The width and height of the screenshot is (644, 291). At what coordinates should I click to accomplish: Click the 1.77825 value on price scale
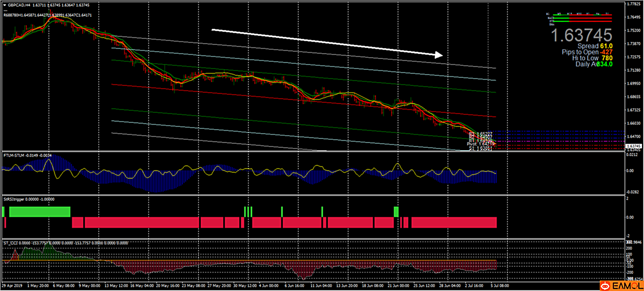click(634, 4)
